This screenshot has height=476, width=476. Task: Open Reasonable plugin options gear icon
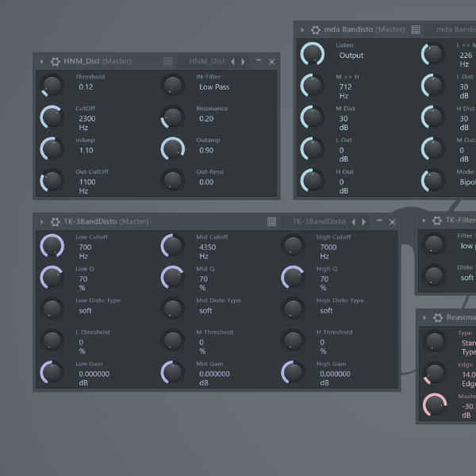(x=437, y=317)
